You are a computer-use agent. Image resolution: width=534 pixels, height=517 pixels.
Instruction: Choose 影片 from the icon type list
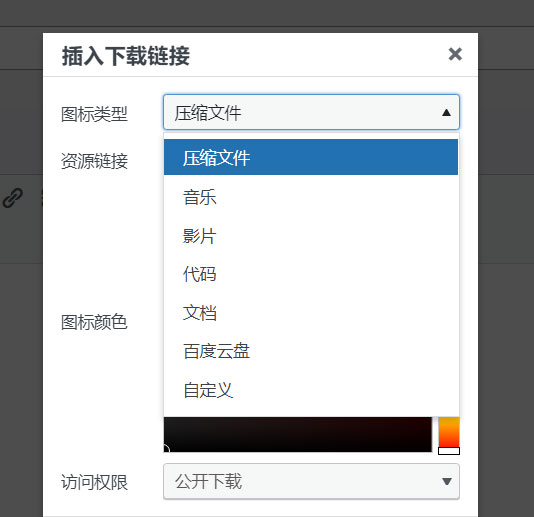311,236
